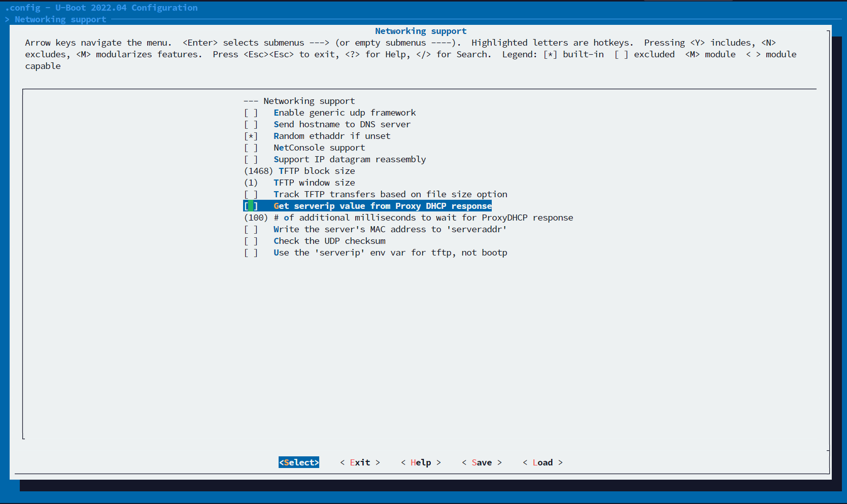Edit the (1468) TFTP block size value
This screenshot has height=504, width=847.
pos(258,171)
